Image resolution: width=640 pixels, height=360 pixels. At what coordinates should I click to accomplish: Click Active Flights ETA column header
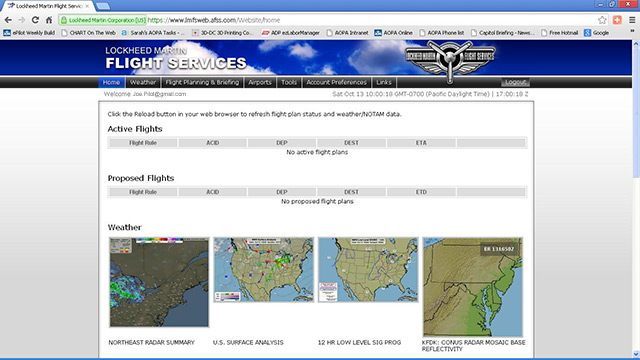(x=421, y=143)
